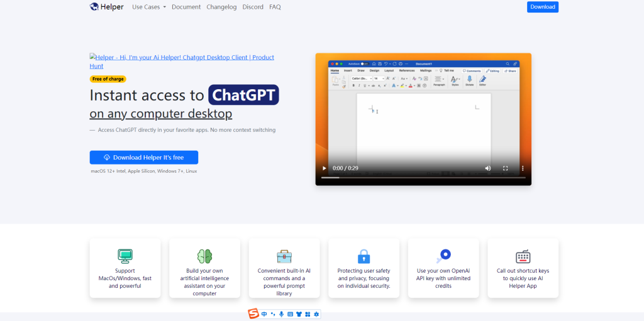Viewport: 644px width, 321px height.
Task: Open the skin shirt icon on the IME bar
Action: pos(299,315)
